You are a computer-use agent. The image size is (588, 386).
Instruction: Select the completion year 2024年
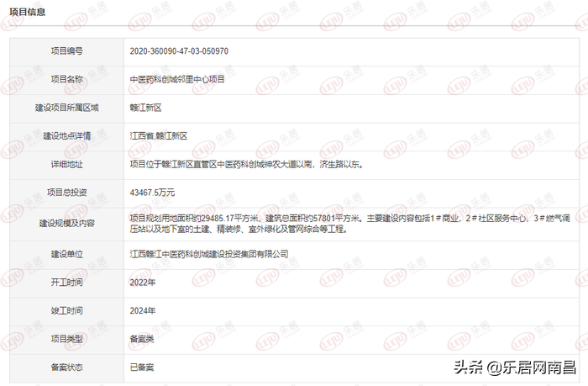tap(143, 310)
